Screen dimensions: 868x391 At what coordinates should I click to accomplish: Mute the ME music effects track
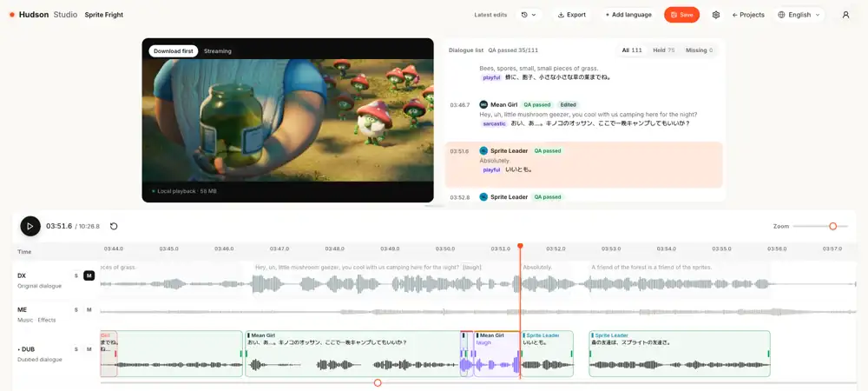[x=89, y=310]
